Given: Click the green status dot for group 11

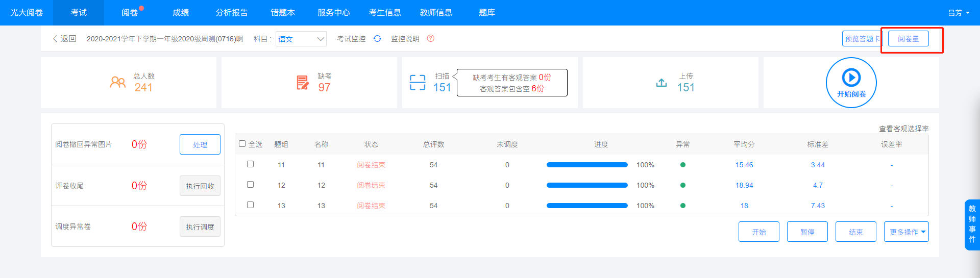Looking at the screenshot, I should tap(683, 165).
